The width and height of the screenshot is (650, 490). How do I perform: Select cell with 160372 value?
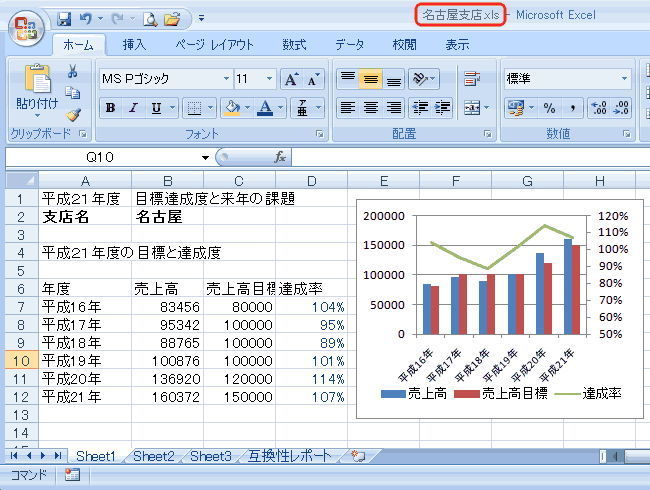(x=167, y=397)
